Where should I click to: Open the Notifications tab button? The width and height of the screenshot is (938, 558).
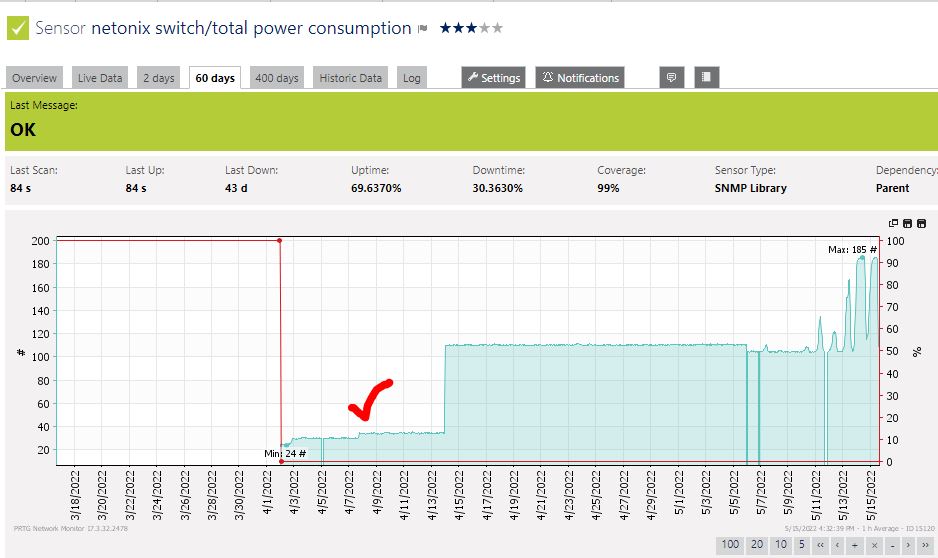click(x=580, y=78)
